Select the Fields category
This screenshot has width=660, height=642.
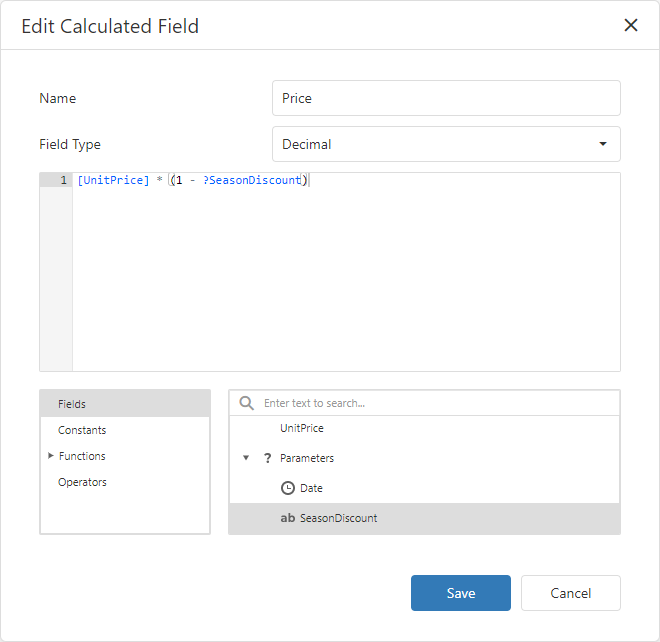point(125,404)
